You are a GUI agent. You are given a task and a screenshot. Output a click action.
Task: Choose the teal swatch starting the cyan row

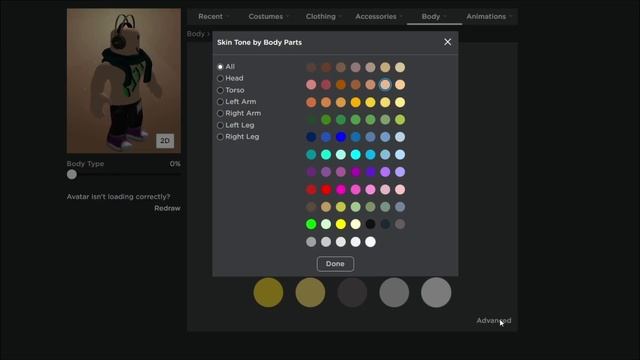point(311,155)
